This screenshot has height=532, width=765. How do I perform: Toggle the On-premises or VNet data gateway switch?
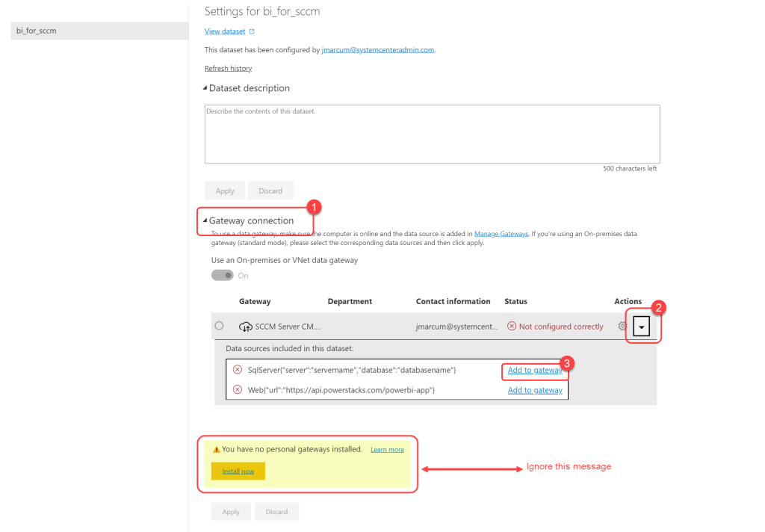pos(223,276)
